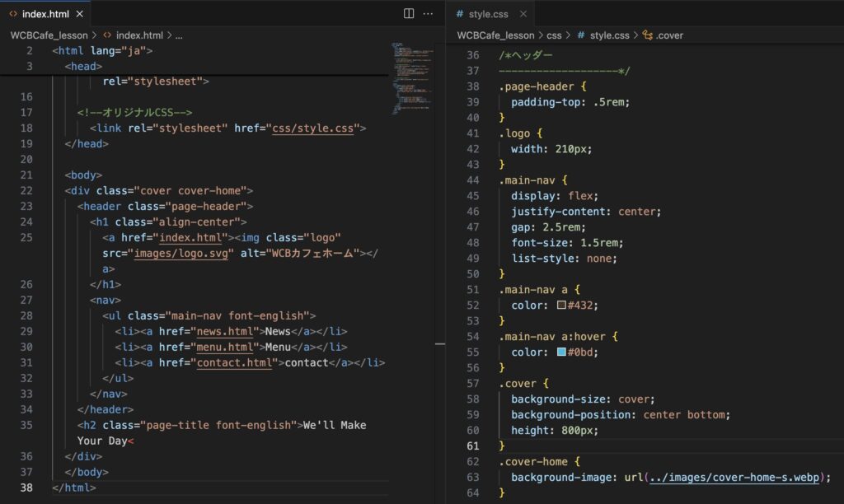
Task: Click the cover-home-s.webp URL link
Action: [736, 478]
